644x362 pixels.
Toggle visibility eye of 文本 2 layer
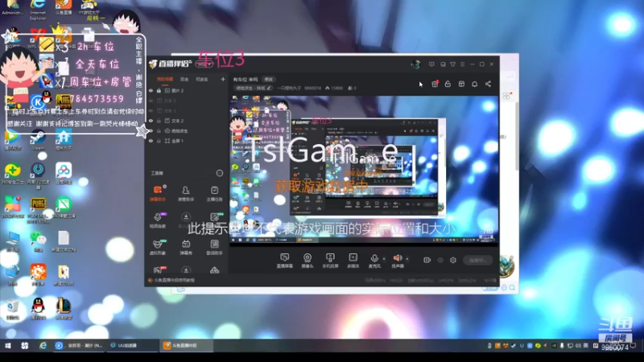coord(151,121)
